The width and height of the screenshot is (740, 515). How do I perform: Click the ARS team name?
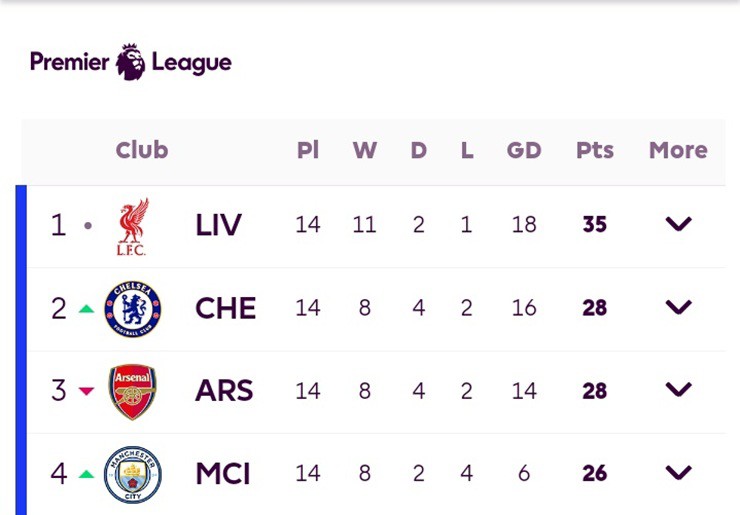pos(224,391)
